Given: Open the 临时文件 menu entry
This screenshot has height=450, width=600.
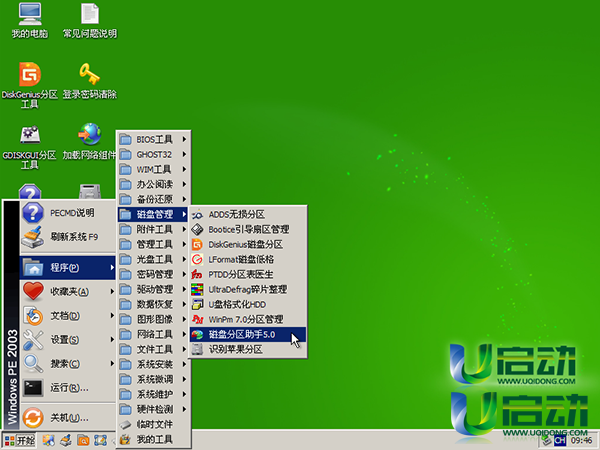Looking at the screenshot, I should click(153, 424).
